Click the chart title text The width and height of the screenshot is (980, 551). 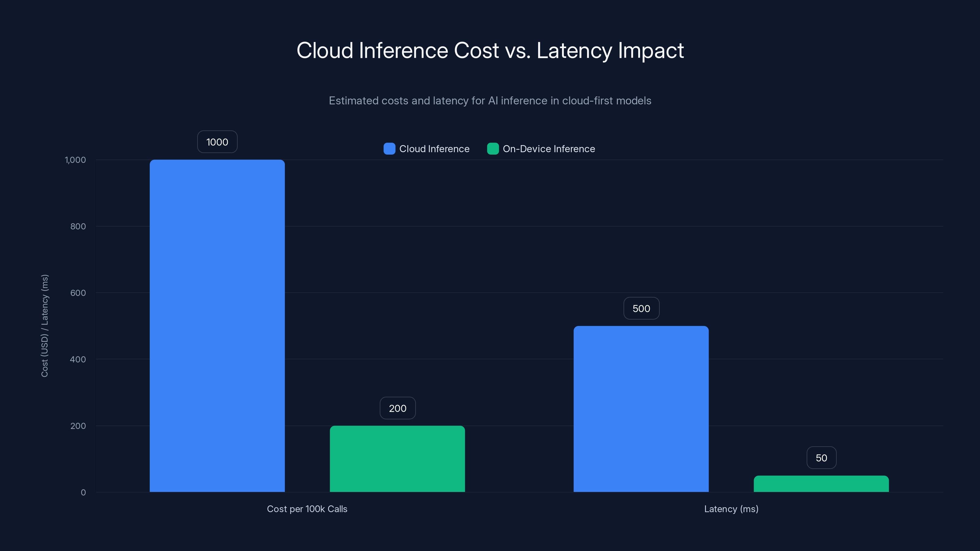[490, 50]
